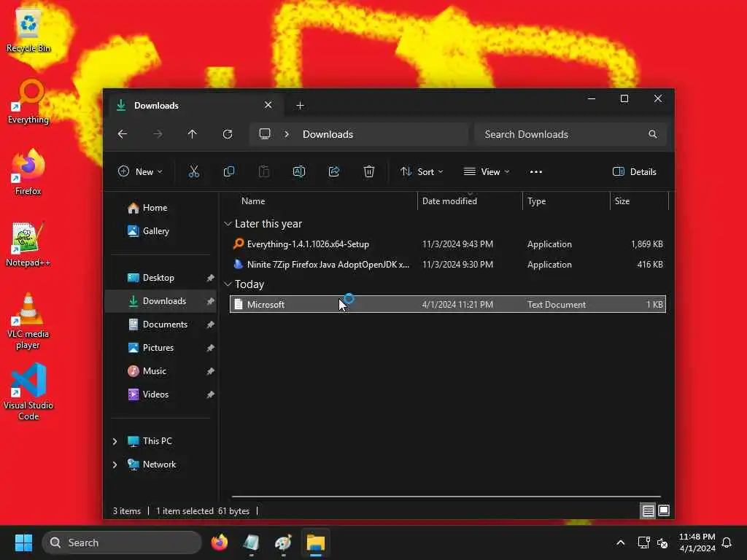The image size is (747, 560).
Task: Open the View dropdown menu
Action: coord(487,172)
